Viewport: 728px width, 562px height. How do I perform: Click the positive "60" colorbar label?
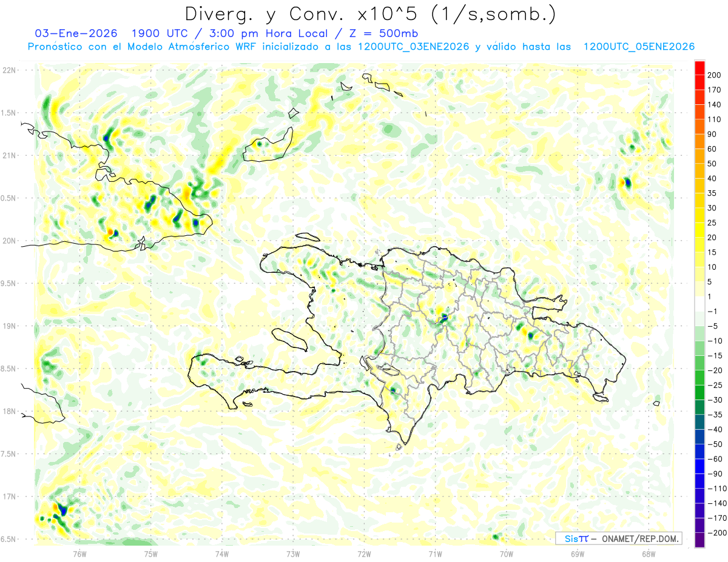712,149
